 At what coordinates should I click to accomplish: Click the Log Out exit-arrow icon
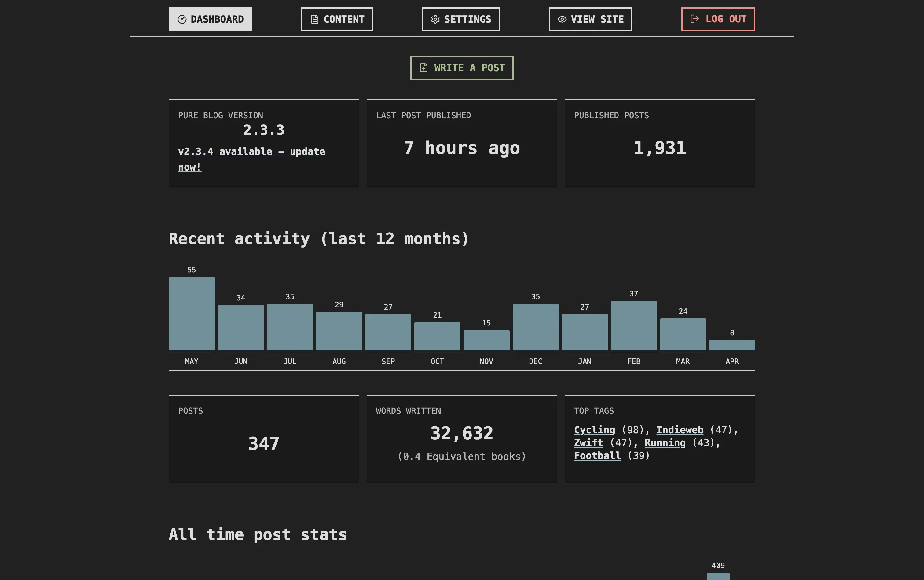[695, 19]
